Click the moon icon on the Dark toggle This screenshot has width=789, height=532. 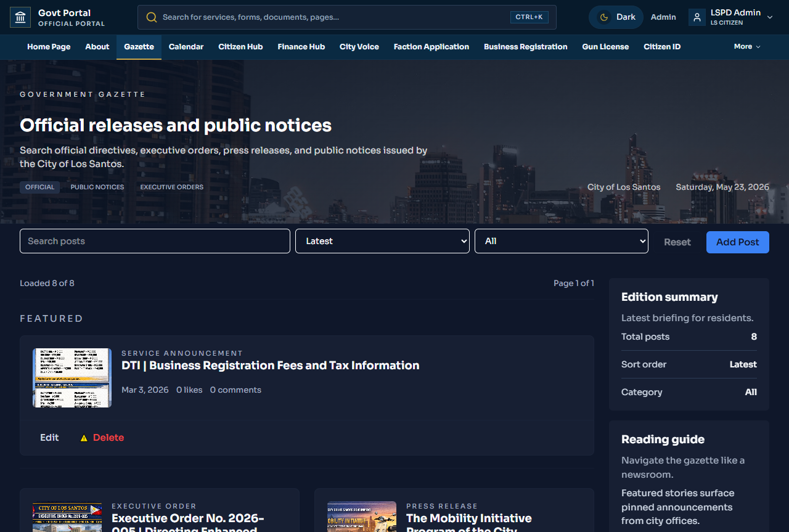[604, 17]
